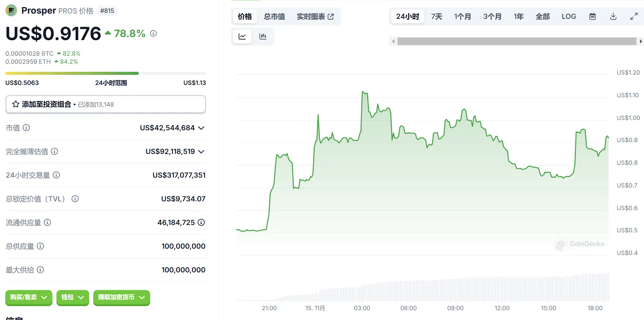This screenshot has width=644, height=320.
Task: Expand the fully diluted valuation chevron
Action: 201,152
